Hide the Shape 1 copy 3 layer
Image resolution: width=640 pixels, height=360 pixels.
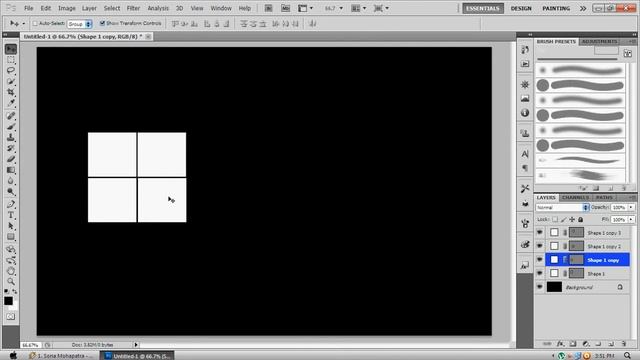540,232
